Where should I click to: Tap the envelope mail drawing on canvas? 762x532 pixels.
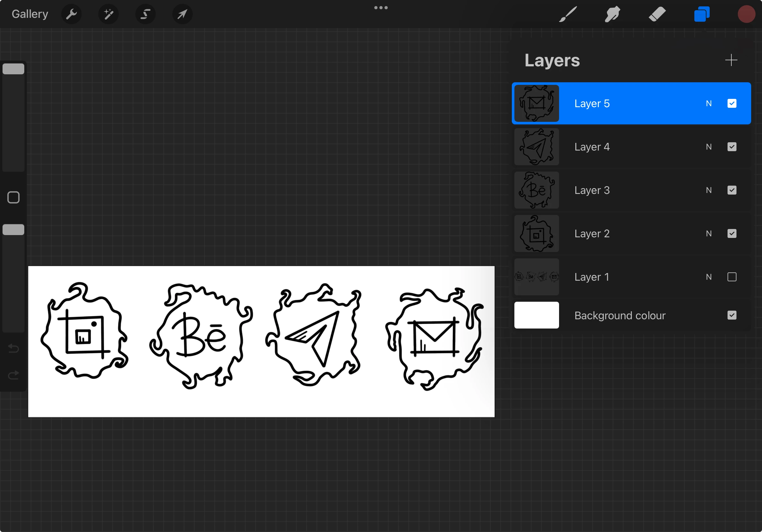click(434, 339)
